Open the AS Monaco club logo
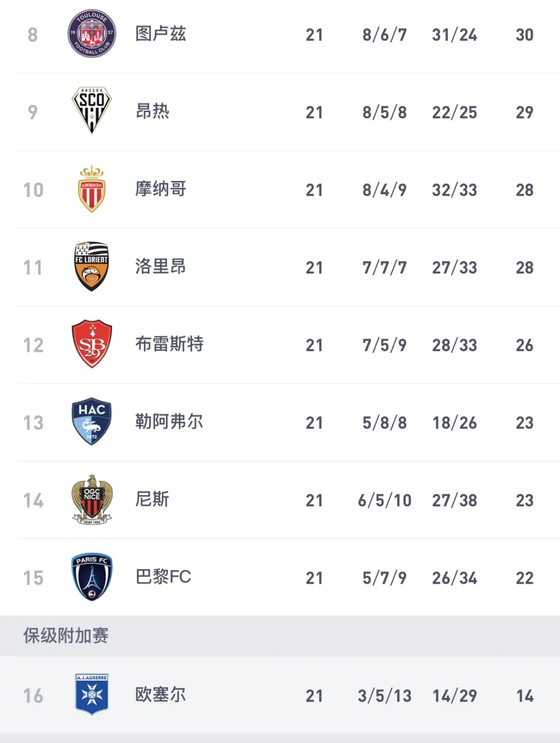560x743 pixels. 92,189
